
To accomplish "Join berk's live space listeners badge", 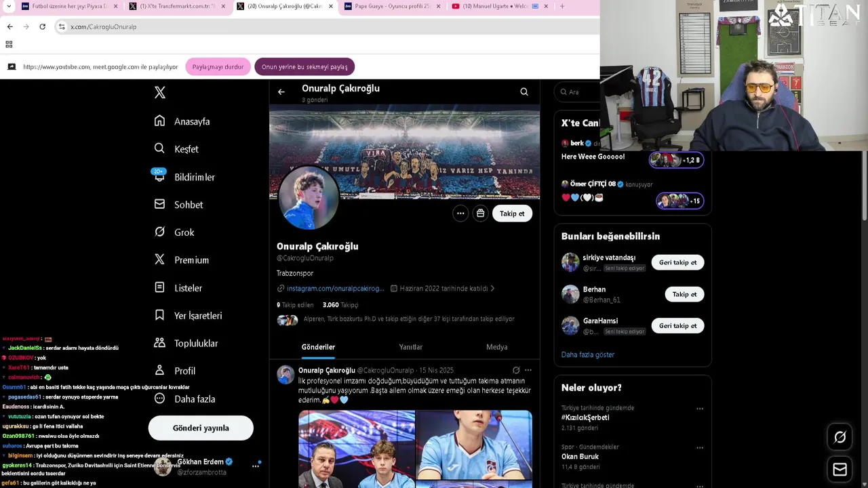I will [x=676, y=160].
